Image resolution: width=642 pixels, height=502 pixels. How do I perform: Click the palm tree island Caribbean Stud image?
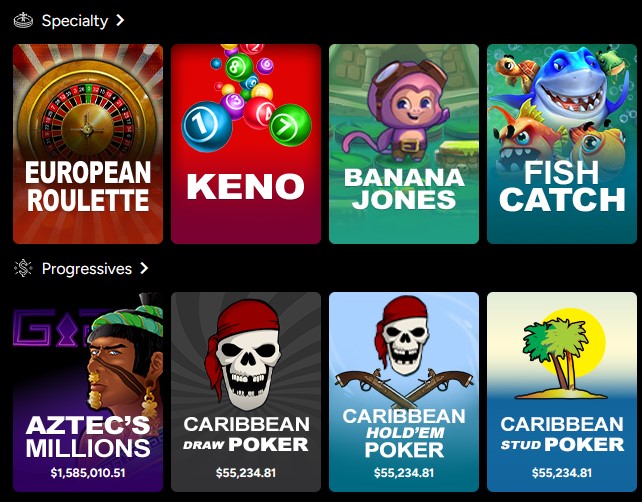[x=562, y=355]
